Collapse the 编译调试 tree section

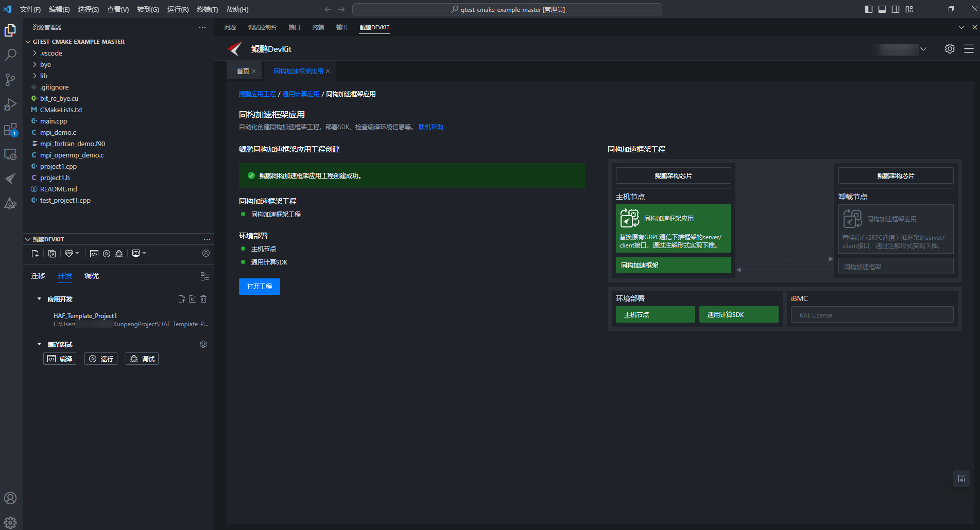coord(39,344)
